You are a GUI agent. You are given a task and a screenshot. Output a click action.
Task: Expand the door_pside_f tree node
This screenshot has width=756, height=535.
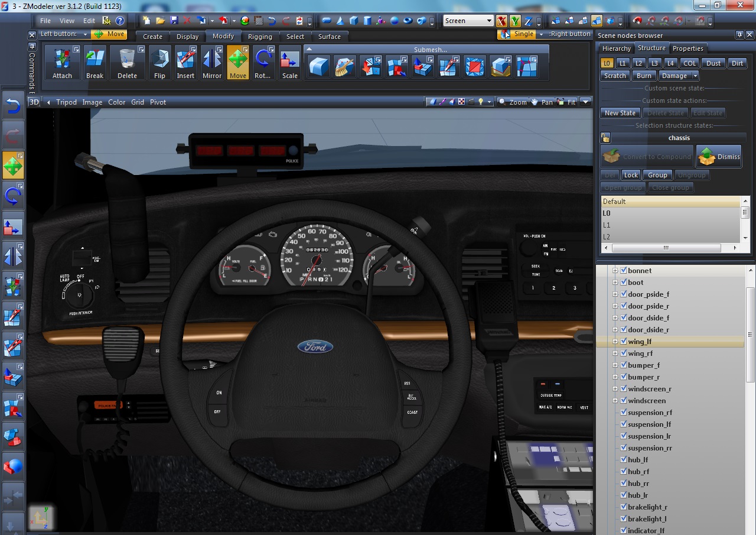615,294
